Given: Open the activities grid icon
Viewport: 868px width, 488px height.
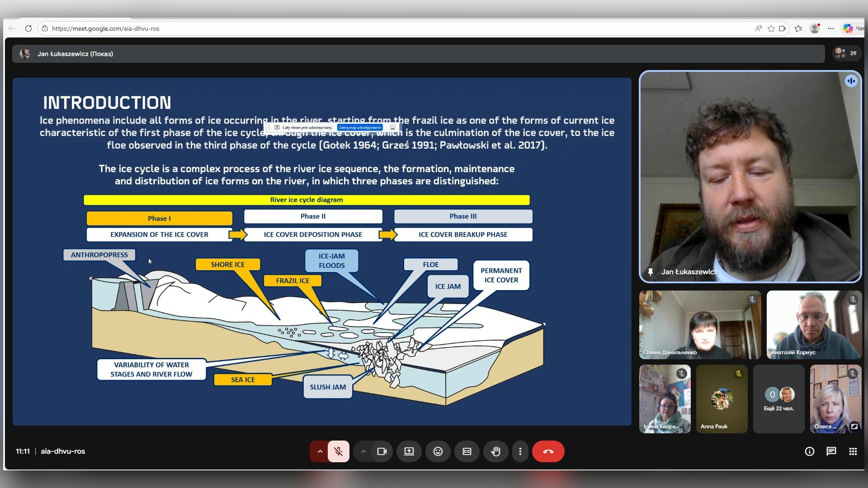Looking at the screenshot, I should [x=853, y=451].
